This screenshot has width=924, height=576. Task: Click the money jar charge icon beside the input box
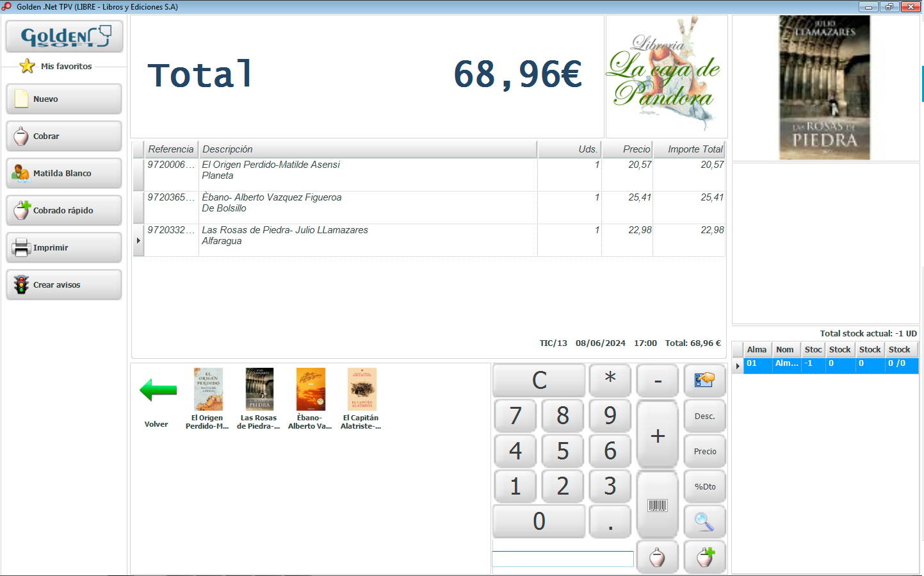658,557
